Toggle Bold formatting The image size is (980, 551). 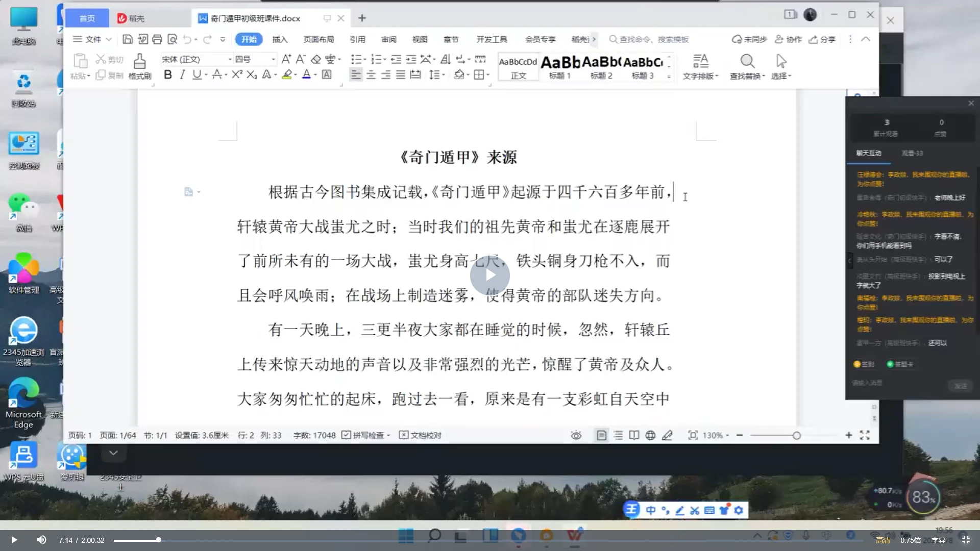167,75
